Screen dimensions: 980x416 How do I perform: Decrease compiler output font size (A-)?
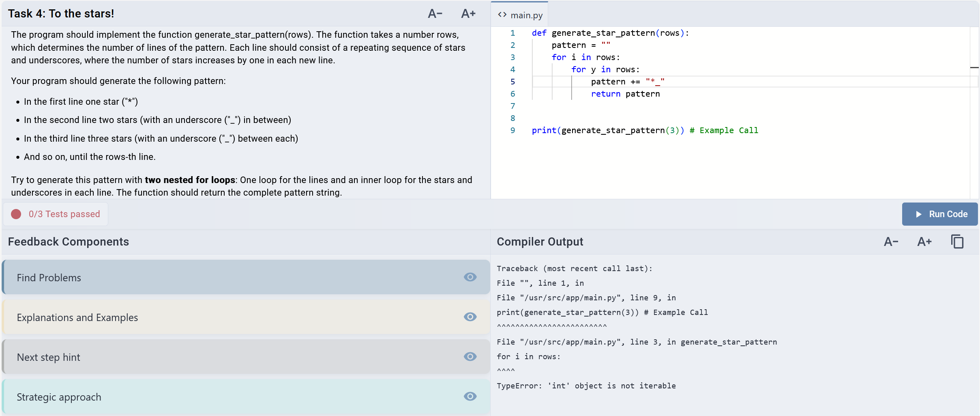[x=891, y=242]
